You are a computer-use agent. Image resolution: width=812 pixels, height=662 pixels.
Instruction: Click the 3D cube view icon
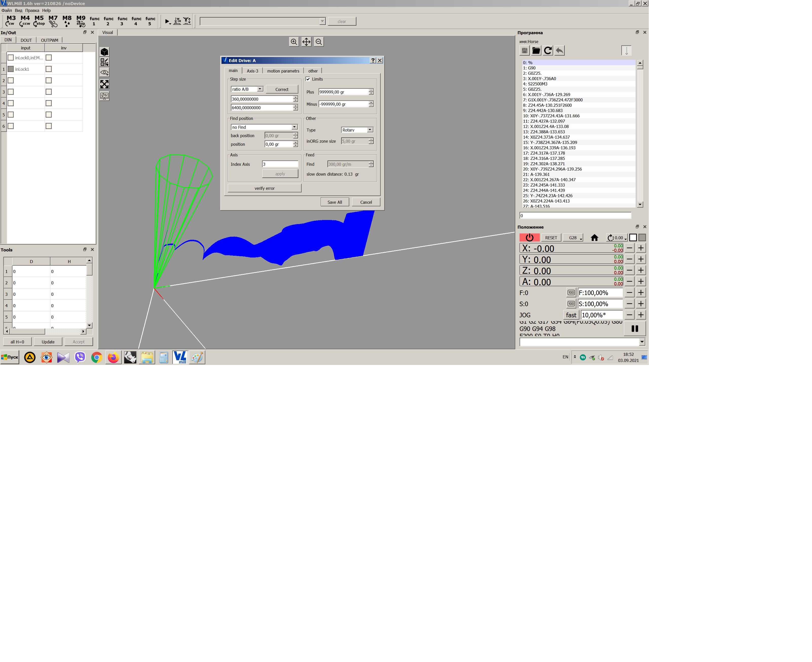104,52
